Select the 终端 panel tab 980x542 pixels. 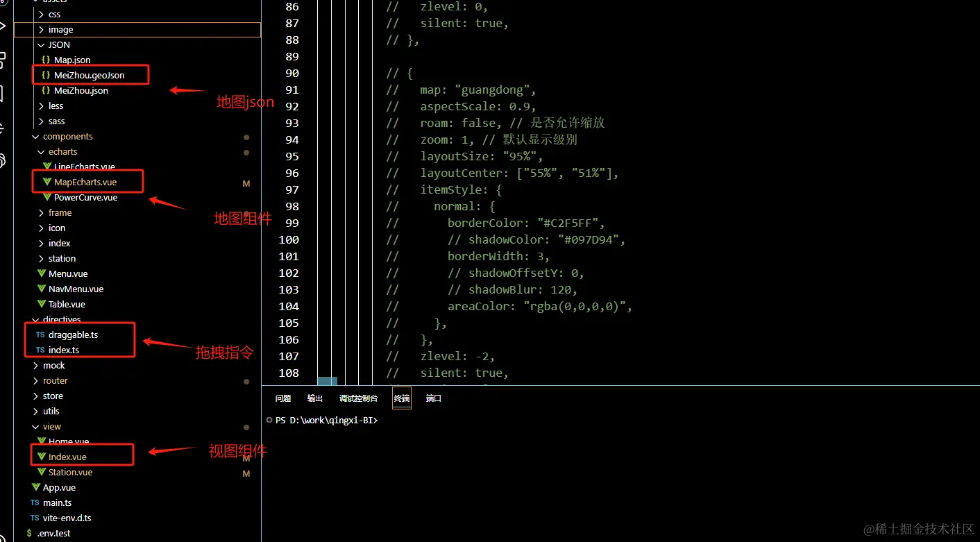[x=402, y=398]
